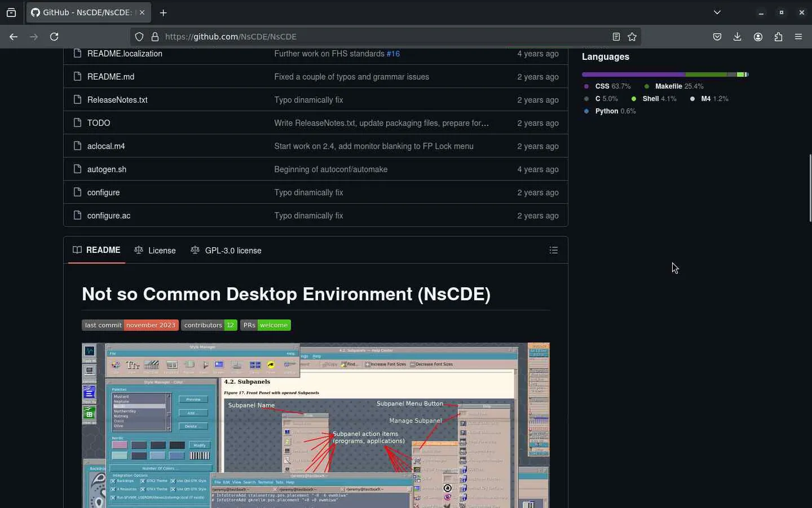This screenshot has height=508, width=812.
Task: Open the Firefox hamburger menu
Action: 798,37
